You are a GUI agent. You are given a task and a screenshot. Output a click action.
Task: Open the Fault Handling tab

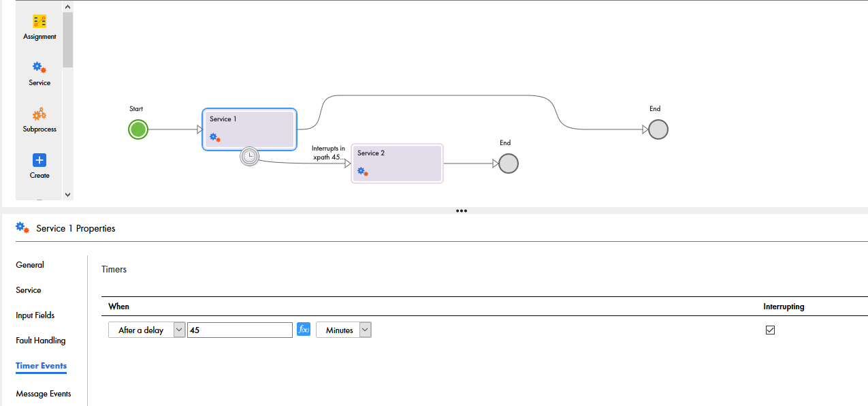coord(41,341)
